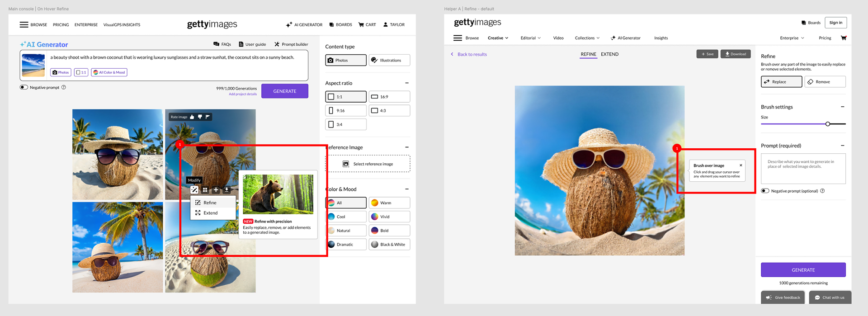The height and width of the screenshot is (316, 868).
Task: Click Give feedback megaphone button
Action: click(783, 297)
